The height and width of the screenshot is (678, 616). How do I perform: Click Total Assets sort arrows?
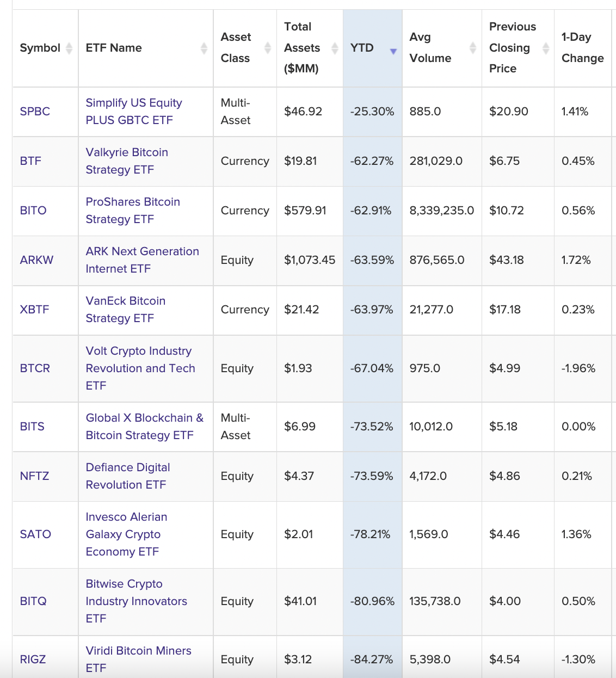[x=335, y=48]
